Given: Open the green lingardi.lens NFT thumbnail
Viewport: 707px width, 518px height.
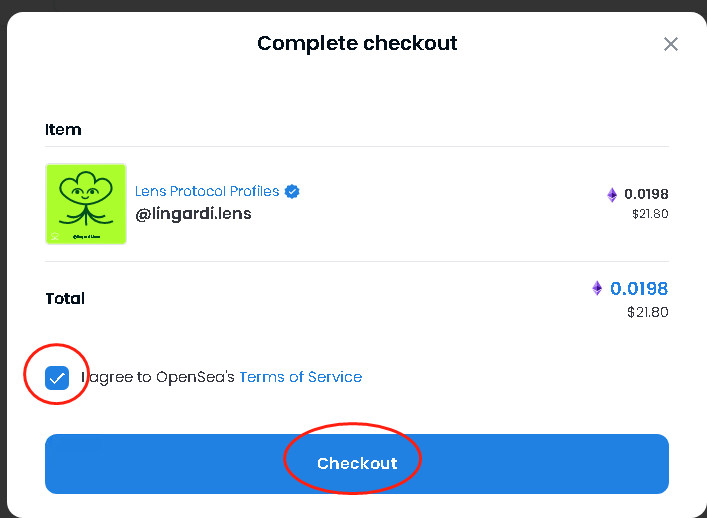Looking at the screenshot, I should [x=86, y=204].
